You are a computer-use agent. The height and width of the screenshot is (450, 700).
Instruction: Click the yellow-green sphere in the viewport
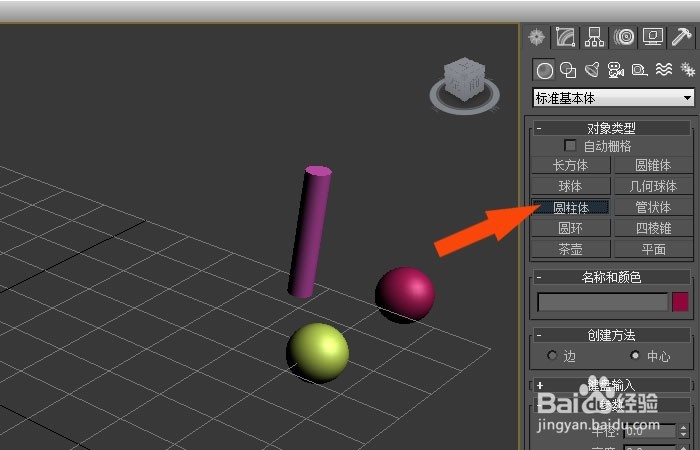[318, 353]
